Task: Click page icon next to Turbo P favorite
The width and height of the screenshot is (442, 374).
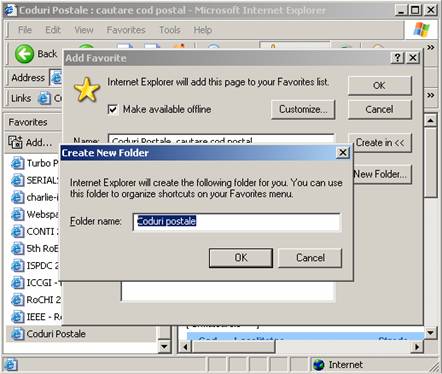Action: [x=17, y=163]
